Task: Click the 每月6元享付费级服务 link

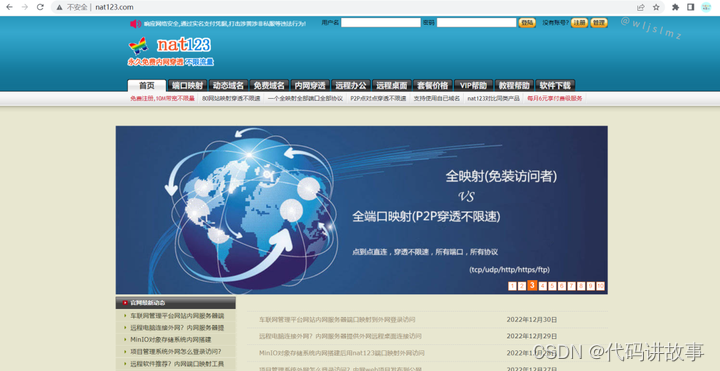Action: tap(555, 98)
